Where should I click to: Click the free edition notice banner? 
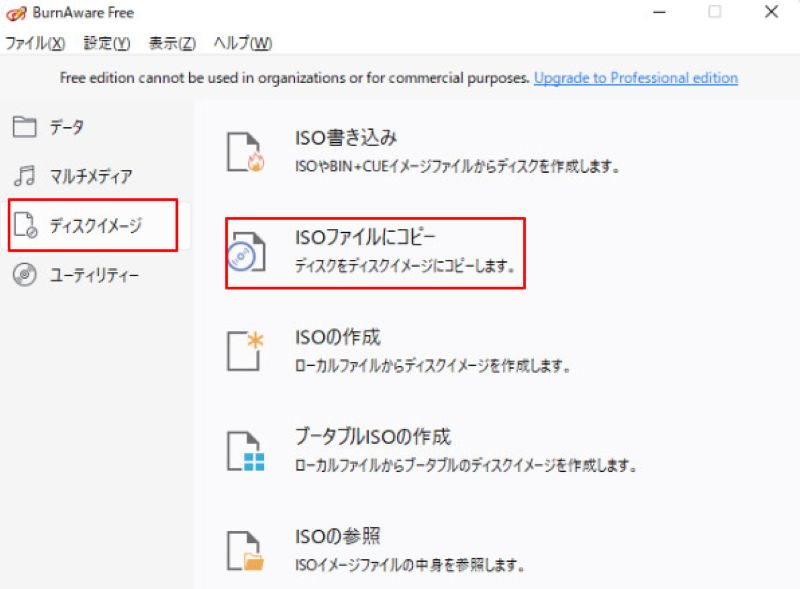pos(300,77)
